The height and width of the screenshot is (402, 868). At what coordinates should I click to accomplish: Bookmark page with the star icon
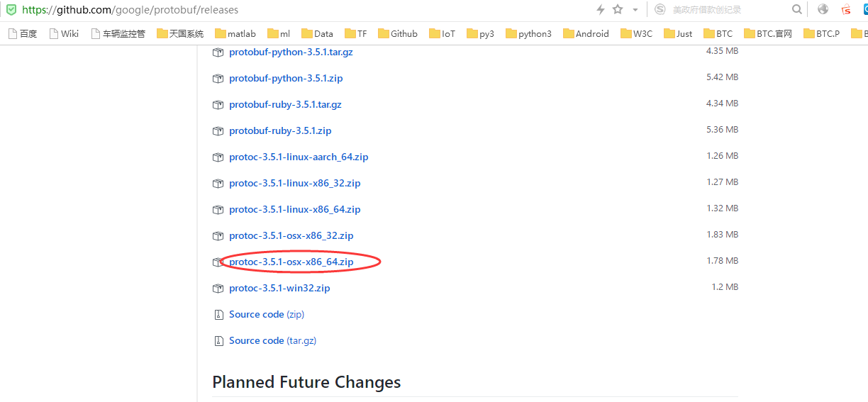coord(618,10)
